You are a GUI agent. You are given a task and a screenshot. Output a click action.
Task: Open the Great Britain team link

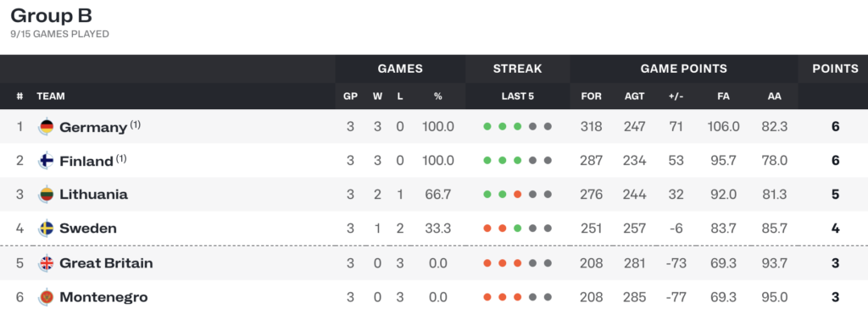(x=106, y=263)
